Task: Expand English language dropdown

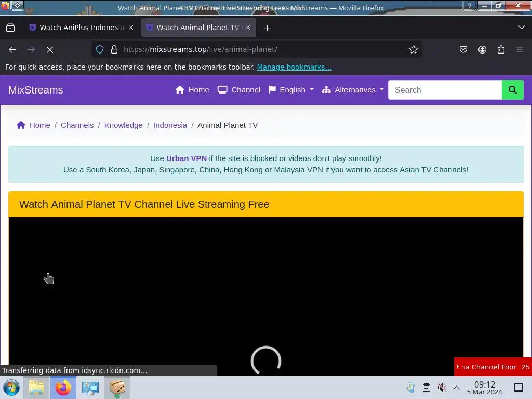Action: (x=291, y=90)
